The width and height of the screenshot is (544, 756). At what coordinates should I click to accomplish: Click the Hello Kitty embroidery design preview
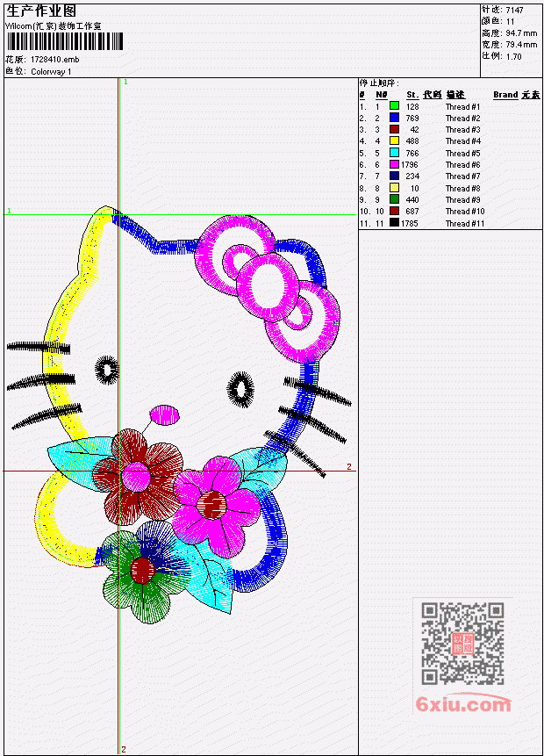179,414
